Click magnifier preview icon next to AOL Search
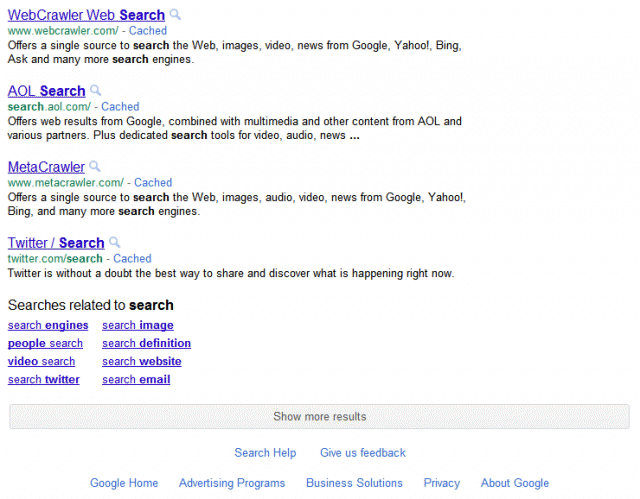This screenshot has width=640, height=499. tap(96, 91)
